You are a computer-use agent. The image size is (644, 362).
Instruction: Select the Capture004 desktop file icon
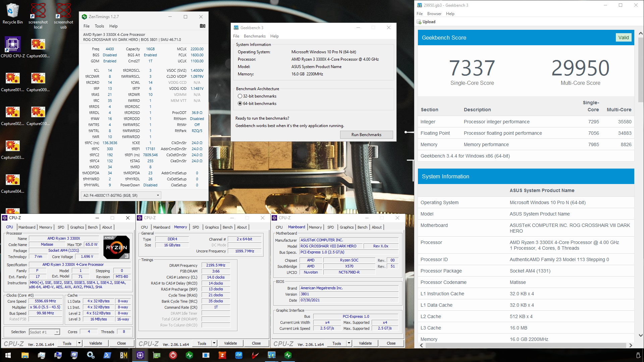(13, 183)
